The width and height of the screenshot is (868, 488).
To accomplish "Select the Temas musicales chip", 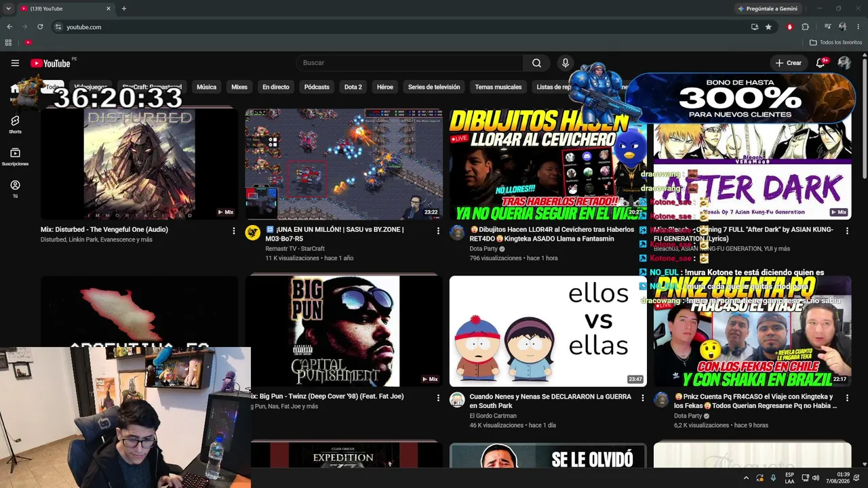I will [498, 87].
